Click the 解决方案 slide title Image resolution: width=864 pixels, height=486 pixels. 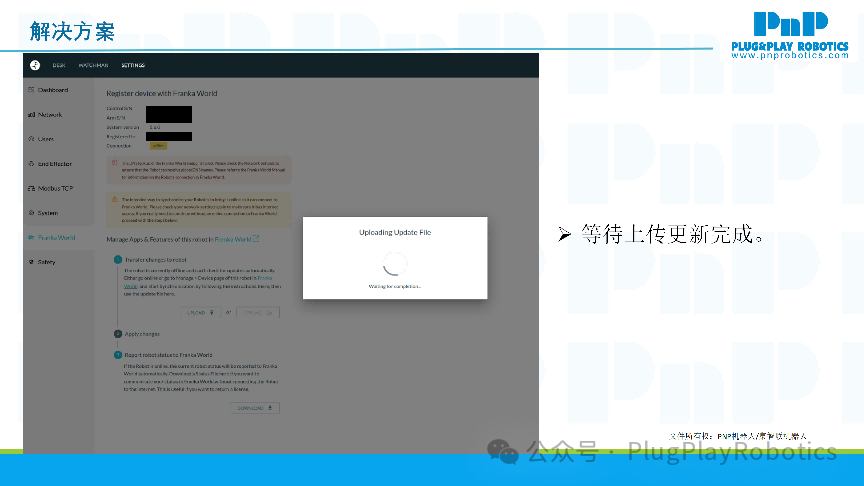pyautogui.click(x=72, y=31)
